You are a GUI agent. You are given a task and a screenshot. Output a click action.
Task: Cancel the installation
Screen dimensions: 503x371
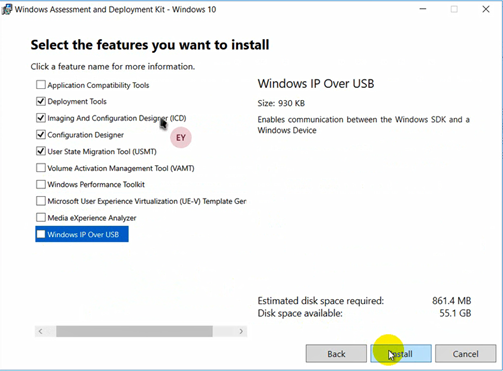pos(465,354)
